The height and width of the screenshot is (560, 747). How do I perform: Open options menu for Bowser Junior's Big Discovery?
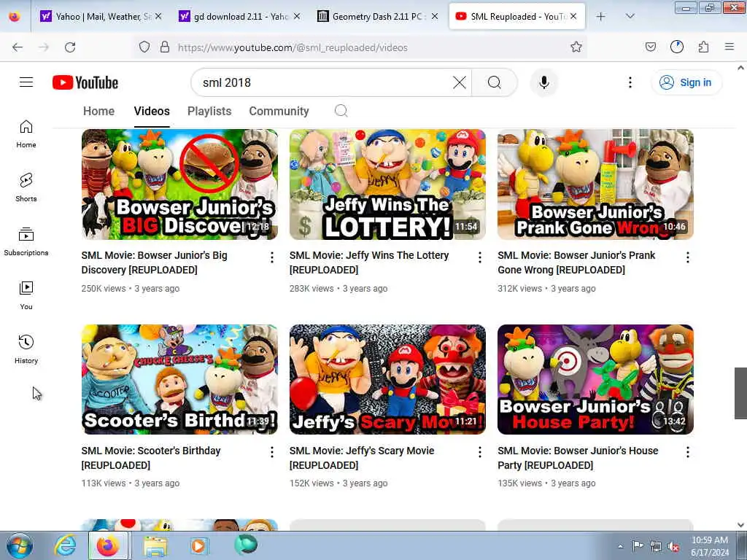click(272, 257)
